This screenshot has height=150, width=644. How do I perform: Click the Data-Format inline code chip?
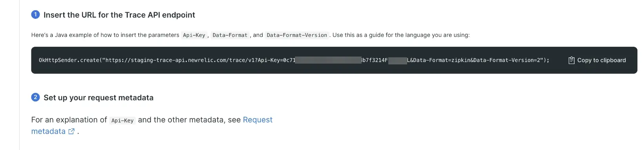[230, 35]
